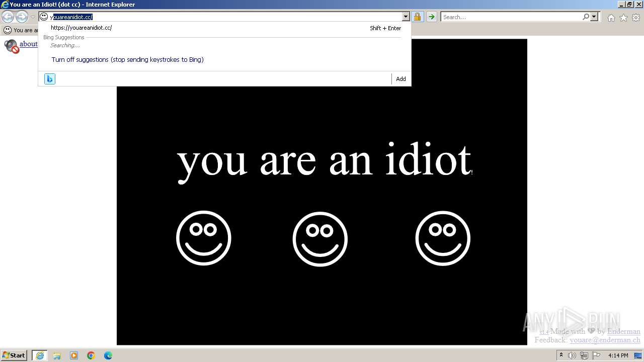Screen dimensions: 644x362
Task: Open File Explorer from taskbar
Action: click(x=57, y=355)
